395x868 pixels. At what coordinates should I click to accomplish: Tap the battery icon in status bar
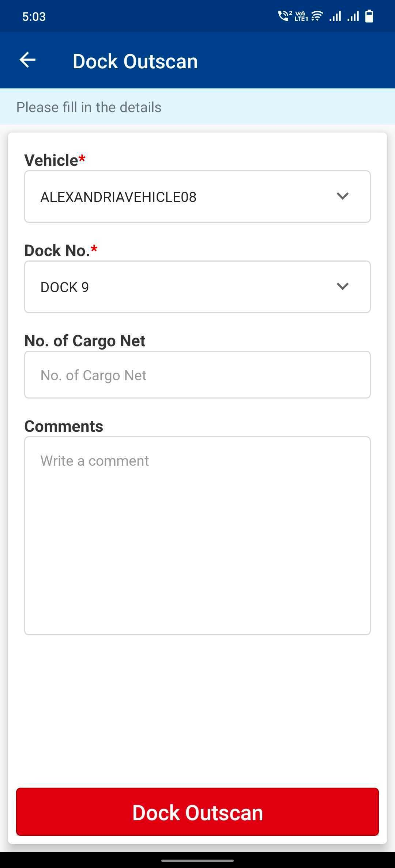coord(369,16)
